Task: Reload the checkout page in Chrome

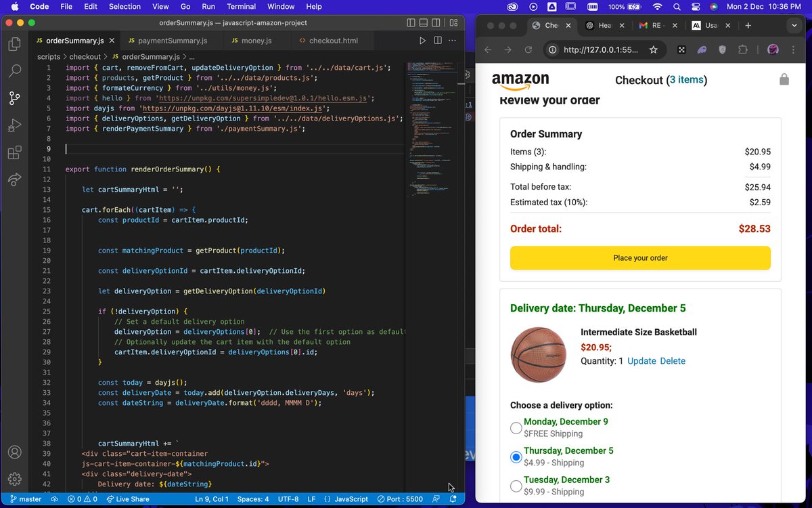Action: click(x=528, y=50)
